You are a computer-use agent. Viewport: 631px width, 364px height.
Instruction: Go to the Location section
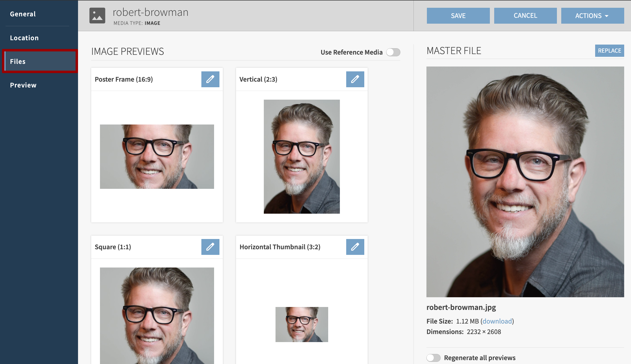click(24, 38)
